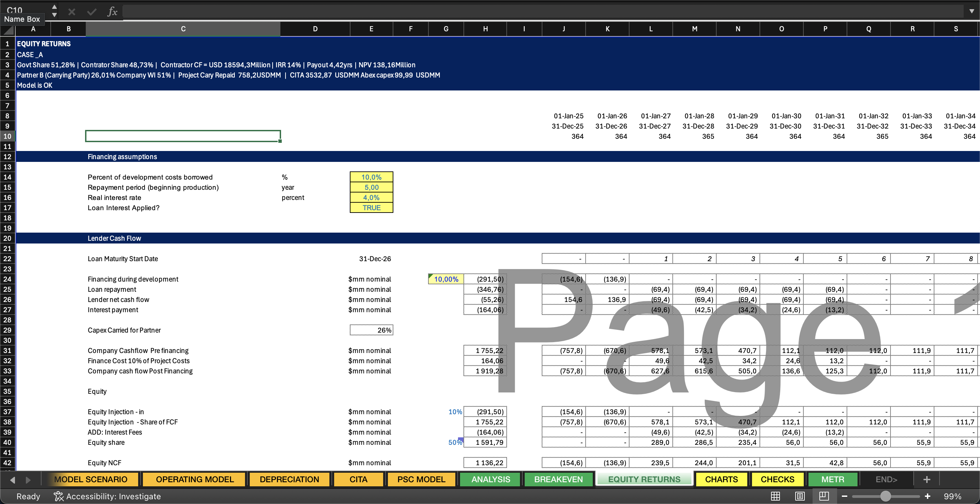This screenshot has height=504, width=980.
Task: Open the Name Box dropdown arrows
Action: click(x=54, y=11)
